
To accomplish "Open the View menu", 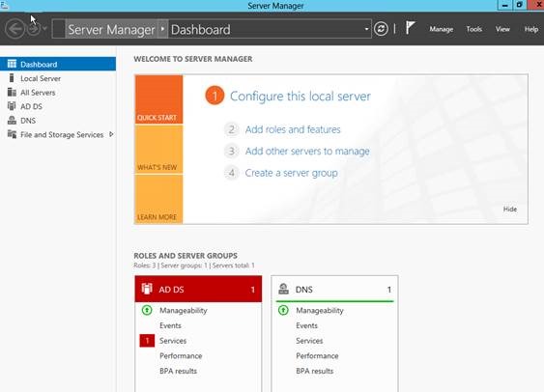I will 502,29.
